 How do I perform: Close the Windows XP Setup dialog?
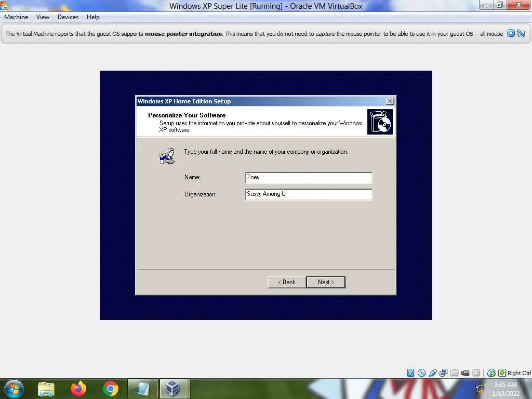(390, 101)
